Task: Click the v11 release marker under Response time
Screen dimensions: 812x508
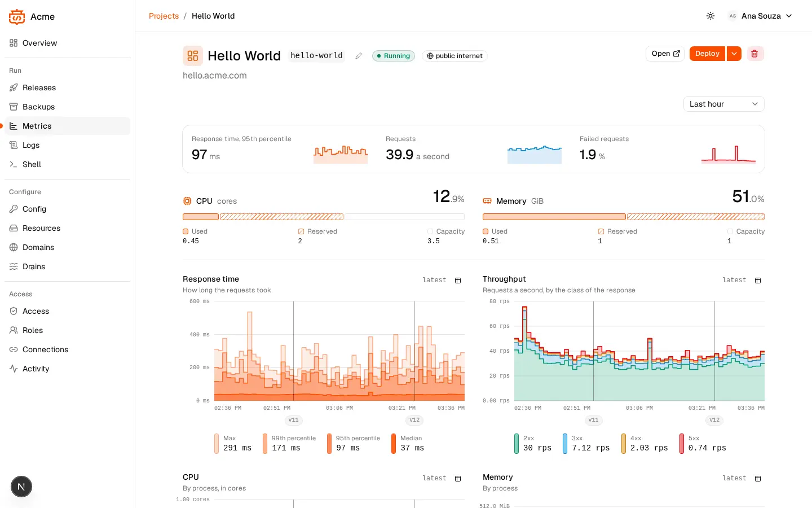Action: [293, 420]
